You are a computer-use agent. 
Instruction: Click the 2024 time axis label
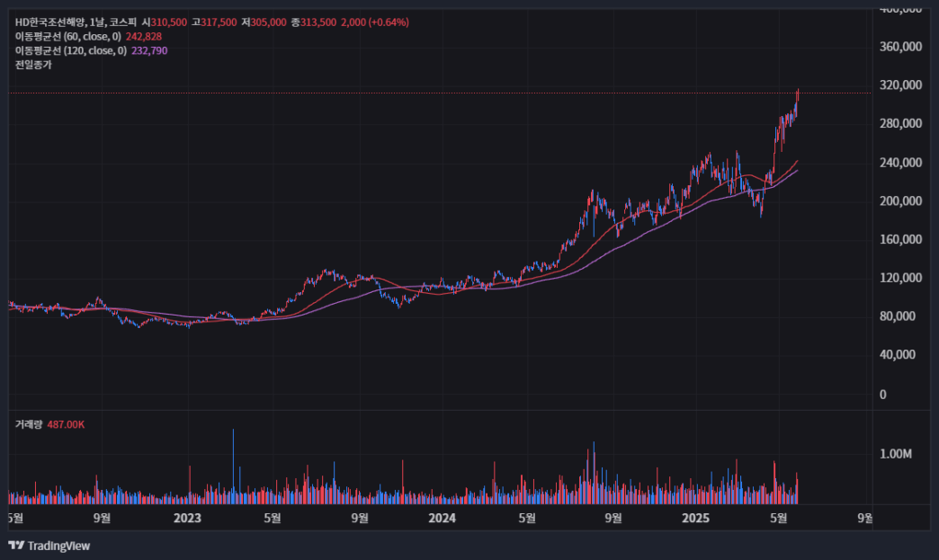442,518
